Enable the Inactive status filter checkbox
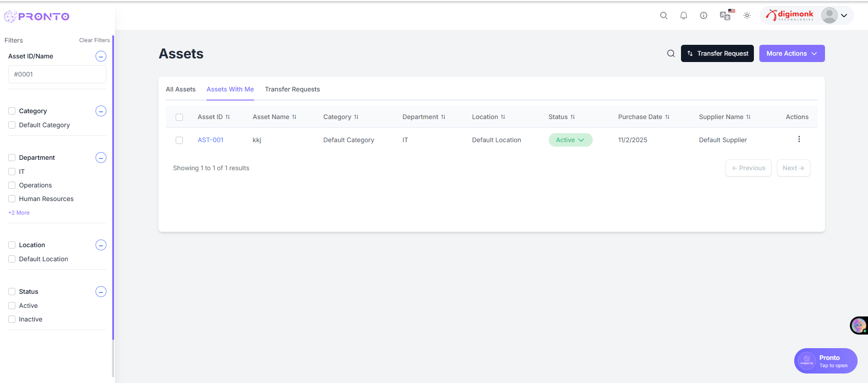This screenshot has height=383, width=868. (12, 319)
